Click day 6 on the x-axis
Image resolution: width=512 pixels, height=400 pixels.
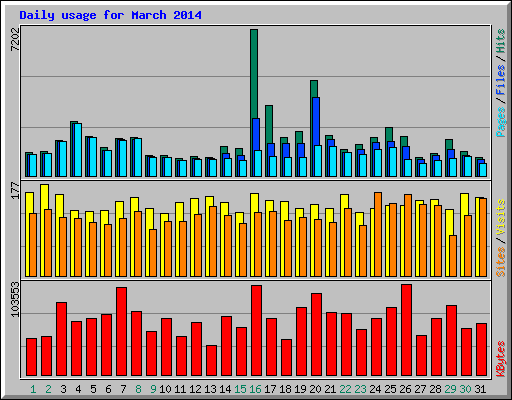(108, 389)
